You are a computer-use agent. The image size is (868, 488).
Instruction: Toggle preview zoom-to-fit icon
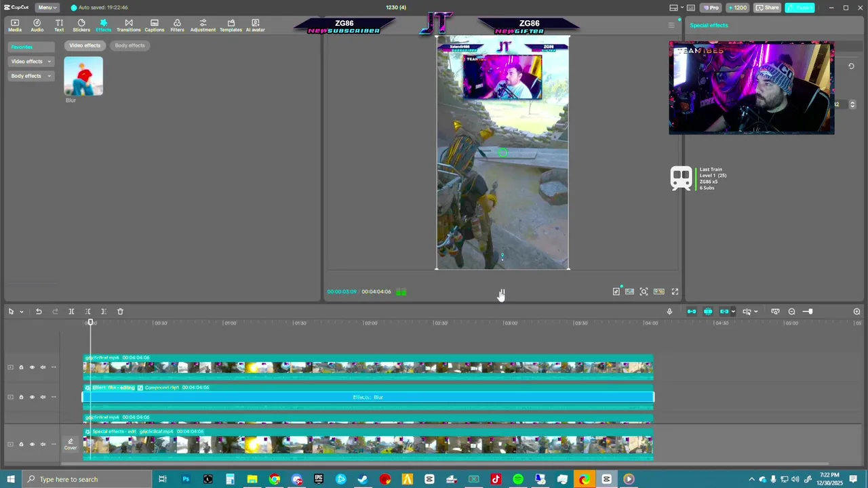coord(644,292)
